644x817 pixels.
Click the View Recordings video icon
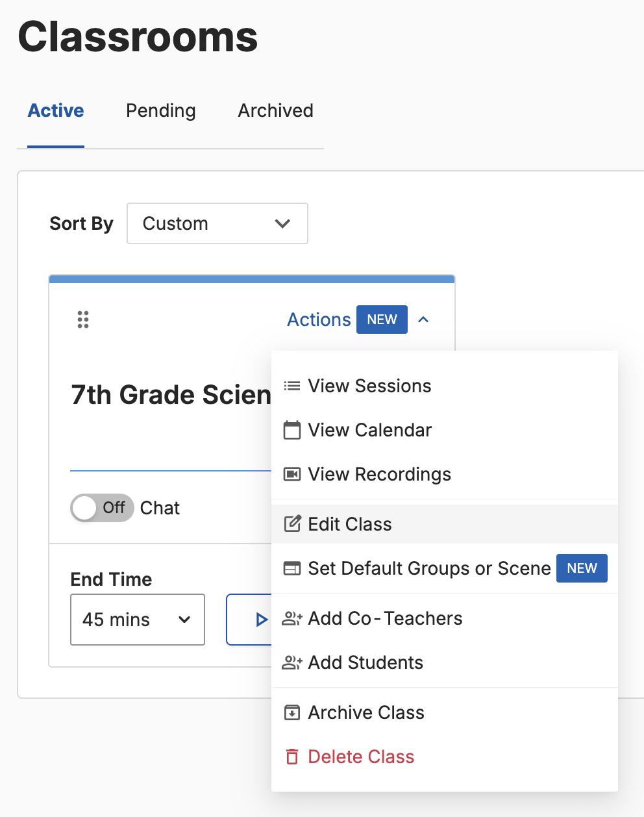pos(292,474)
